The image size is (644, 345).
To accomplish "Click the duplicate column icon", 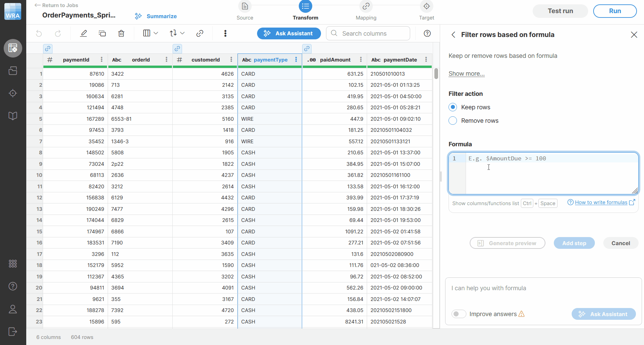I will pos(102,33).
